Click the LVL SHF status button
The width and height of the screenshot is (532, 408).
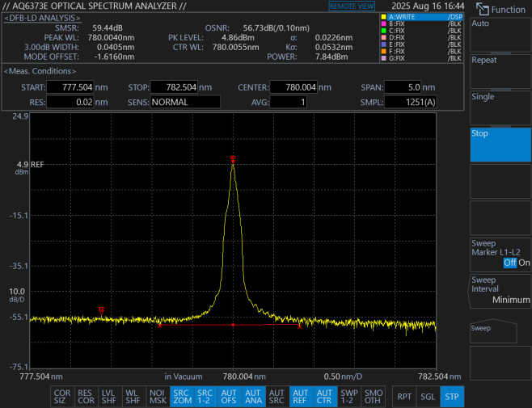109,396
